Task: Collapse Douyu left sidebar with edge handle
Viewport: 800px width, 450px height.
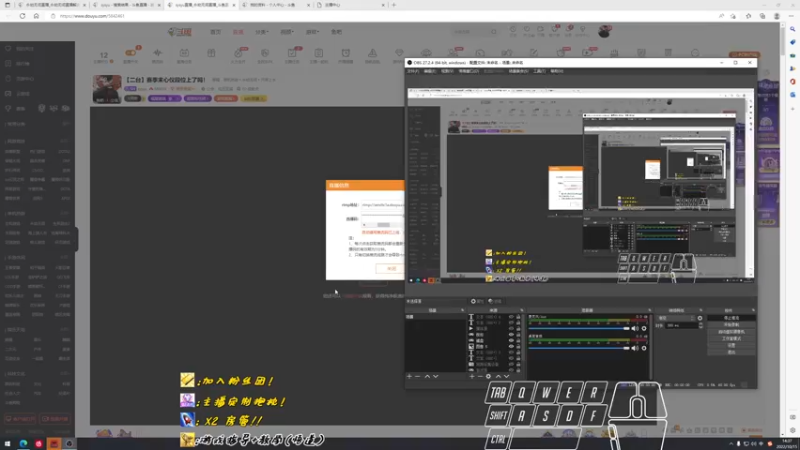Action: coord(76,239)
